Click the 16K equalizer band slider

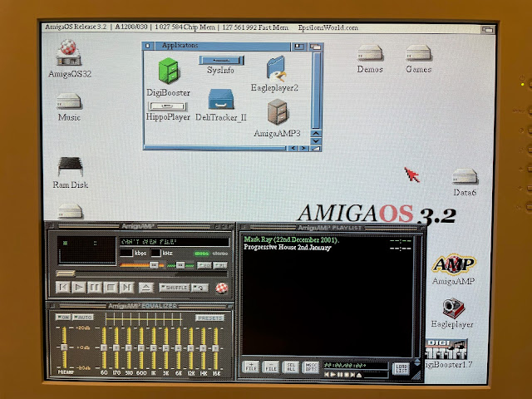pyautogui.click(x=215, y=347)
